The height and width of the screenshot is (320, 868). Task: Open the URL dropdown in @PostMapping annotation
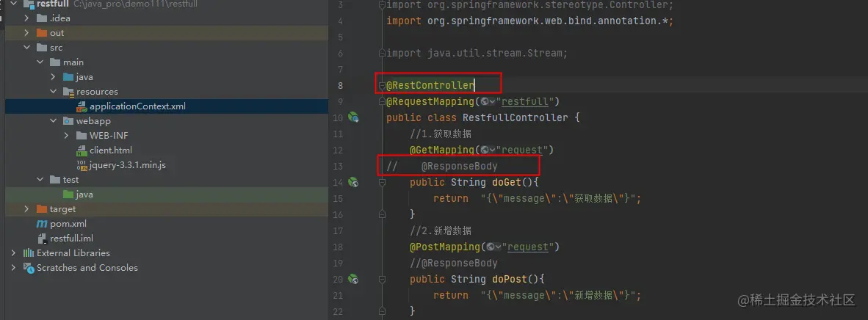493,247
